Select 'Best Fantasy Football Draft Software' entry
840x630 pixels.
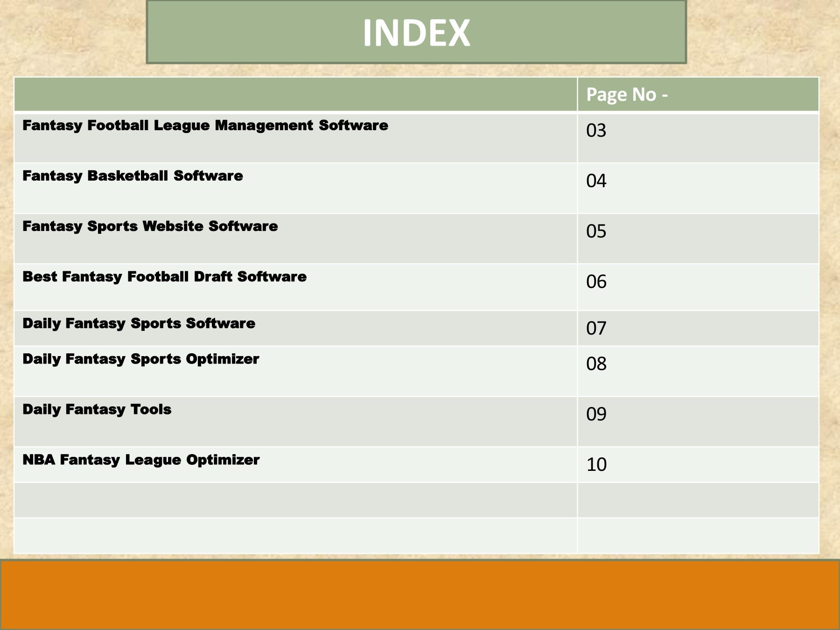tap(164, 277)
